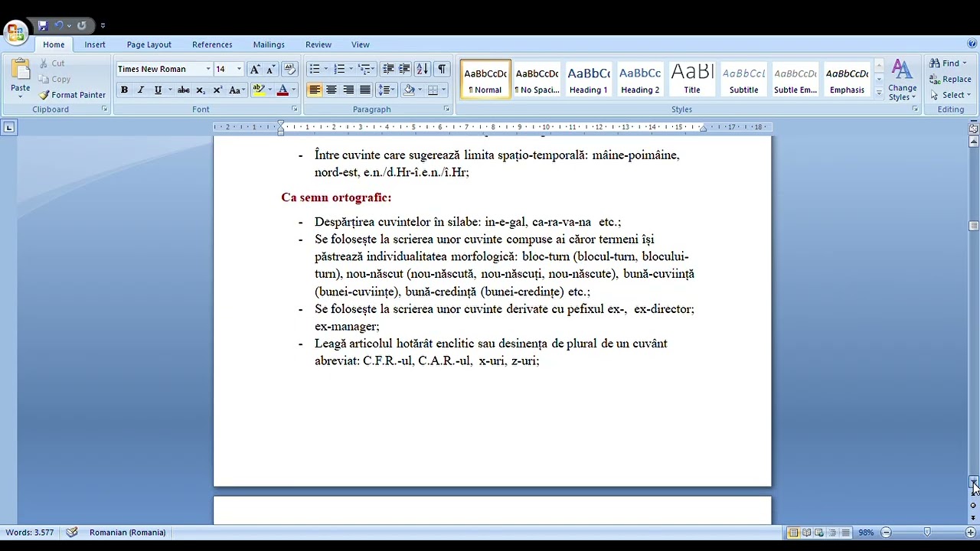The width and height of the screenshot is (980, 551).
Task: Increase paragraph indent
Action: (404, 69)
